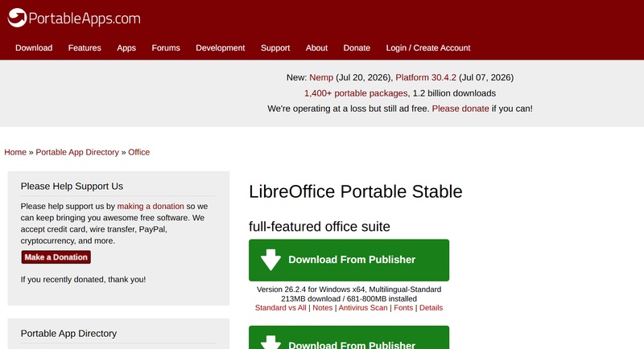Click the Make a Donation button
The width and height of the screenshot is (644, 349).
click(x=56, y=257)
